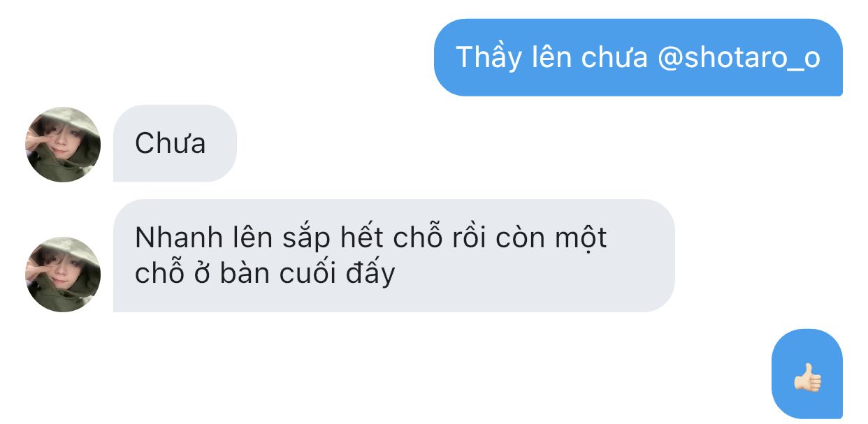Open the avatar beside the "Chưa" message
Screen dimensions: 868x424
click(63, 145)
